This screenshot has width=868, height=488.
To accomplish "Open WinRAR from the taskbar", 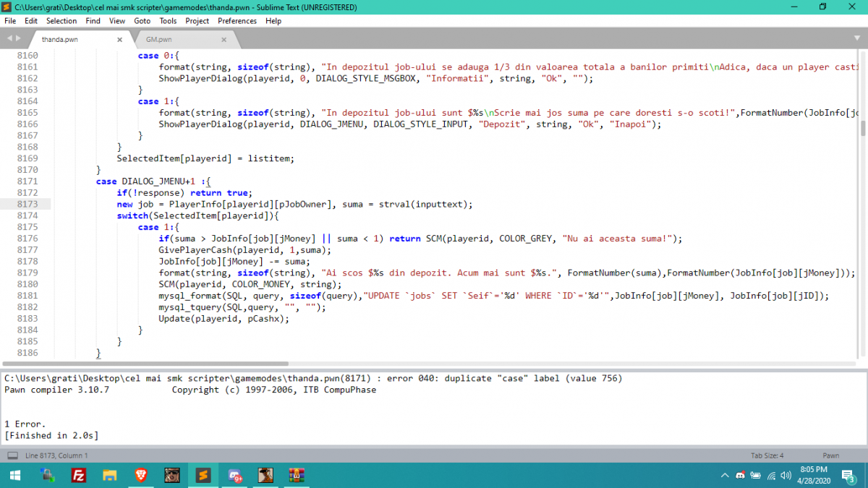I will (297, 475).
